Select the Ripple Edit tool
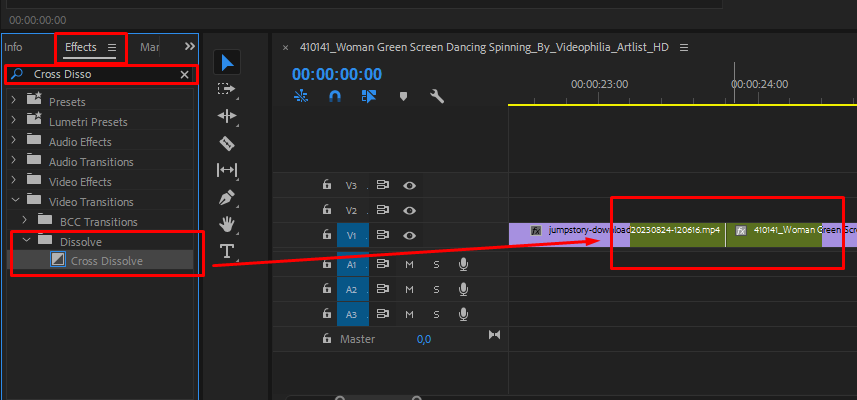Image resolution: width=857 pixels, height=400 pixels. click(x=227, y=116)
